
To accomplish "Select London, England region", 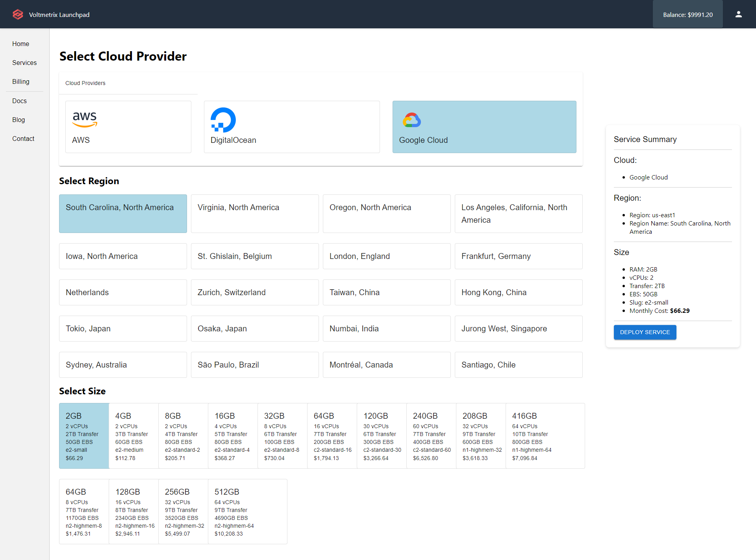I will point(387,256).
